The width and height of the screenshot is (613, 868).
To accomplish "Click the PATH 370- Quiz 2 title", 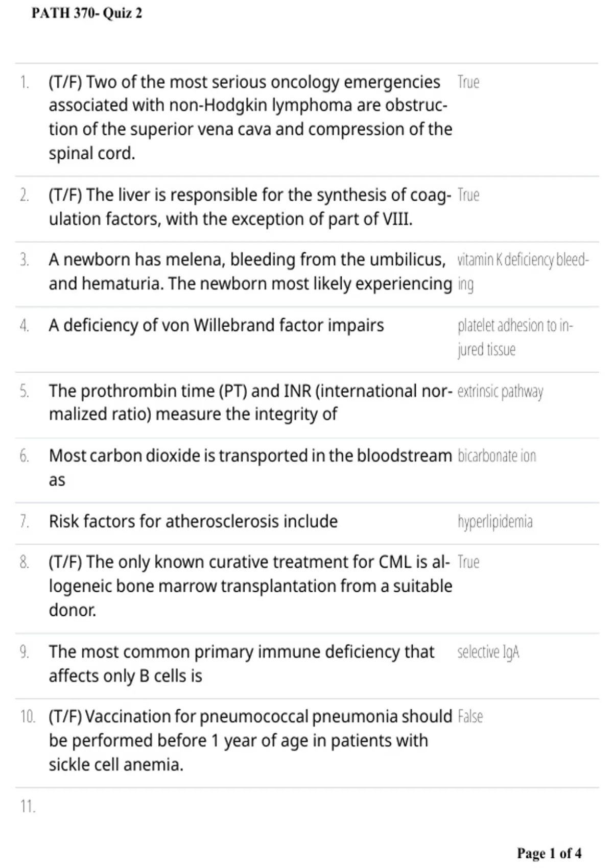I will point(87,13).
